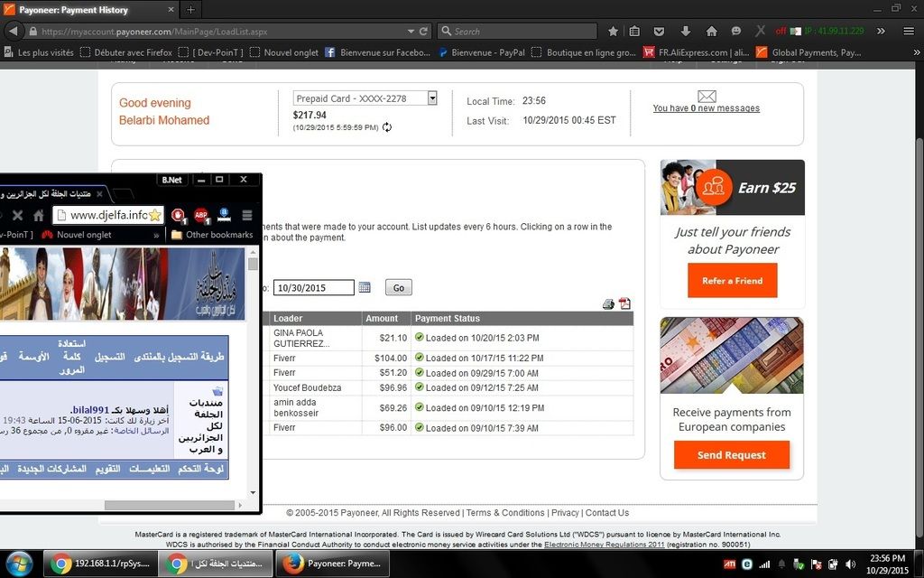Print the payment history list
Screen dimensions: 924x578
coord(608,303)
